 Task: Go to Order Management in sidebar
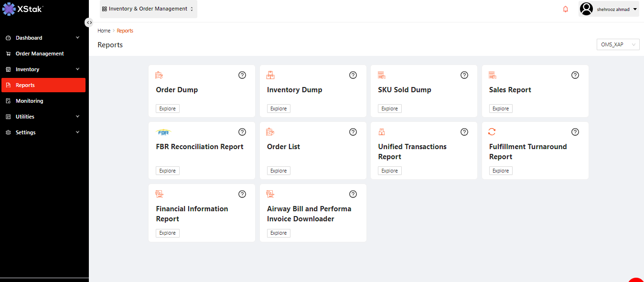(40, 54)
